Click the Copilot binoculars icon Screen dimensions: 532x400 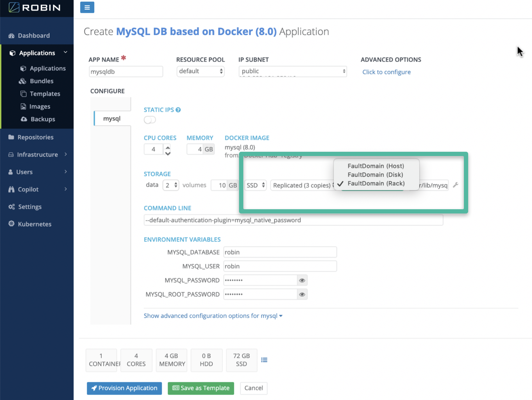point(11,189)
